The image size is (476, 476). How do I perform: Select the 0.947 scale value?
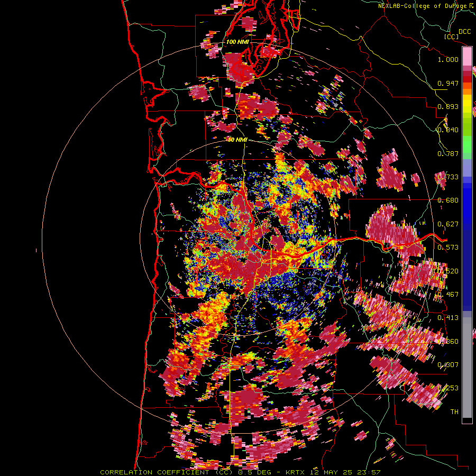tap(448, 83)
